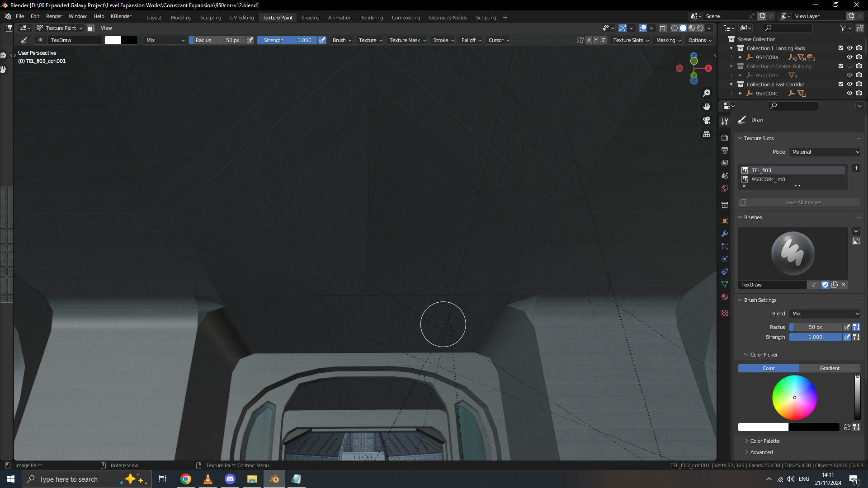
Task: Open the Scene properties tab
Action: pyautogui.click(x=725, y=175)
